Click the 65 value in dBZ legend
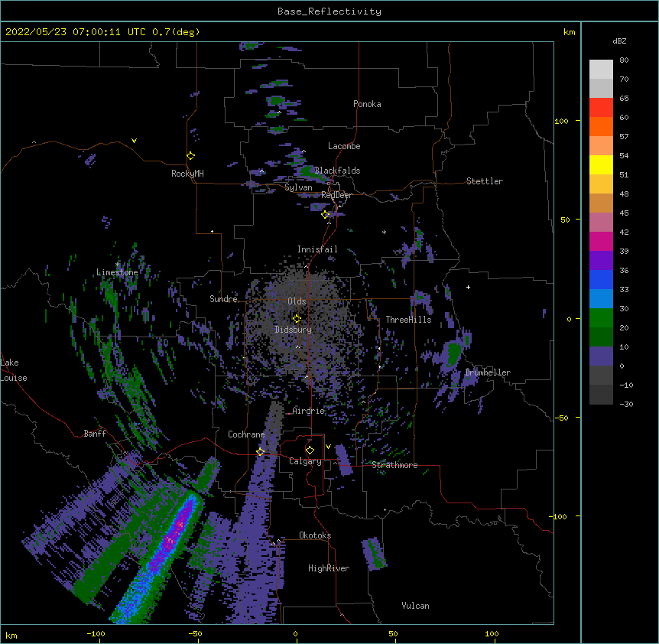Viewport: 659px width, 644px height. pyautogui.click(x=624, y=99)
